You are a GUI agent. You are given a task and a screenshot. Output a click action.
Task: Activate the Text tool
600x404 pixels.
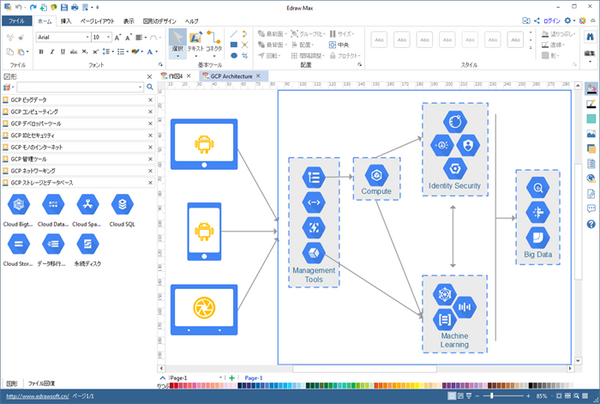pos(196,43)
